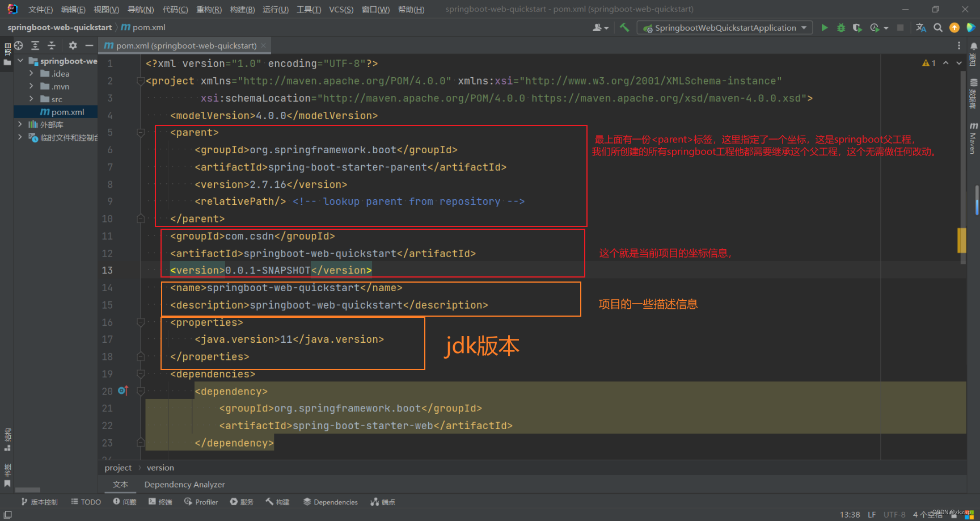This screenshot has height=521, width=980.
Task: Open project panel gear options
Action: point(73,45)
